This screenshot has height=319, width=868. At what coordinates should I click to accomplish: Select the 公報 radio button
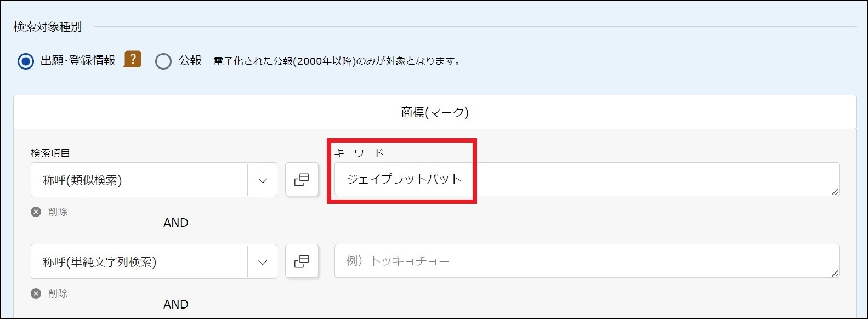[x=163, y=61]
